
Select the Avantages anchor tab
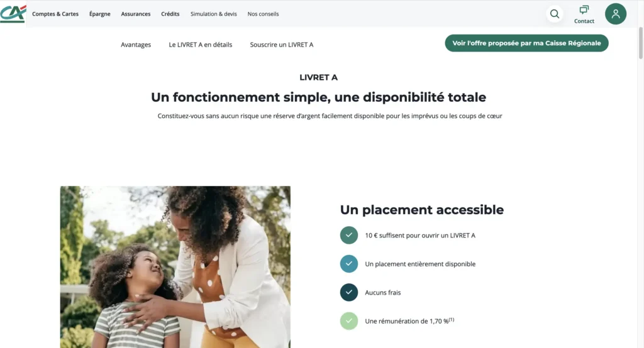point(136,45)
